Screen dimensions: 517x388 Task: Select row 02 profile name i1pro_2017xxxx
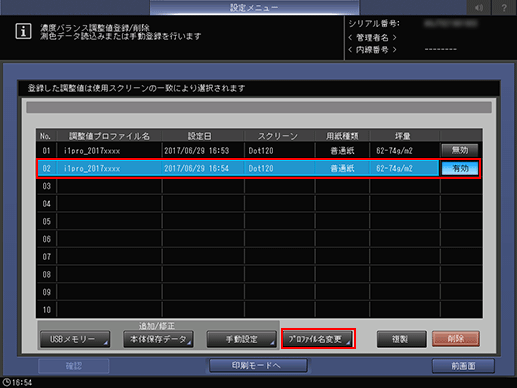tap(92, 169)
